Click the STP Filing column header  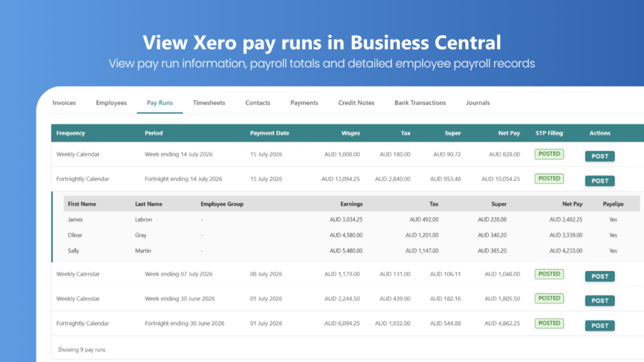point(549,133)
